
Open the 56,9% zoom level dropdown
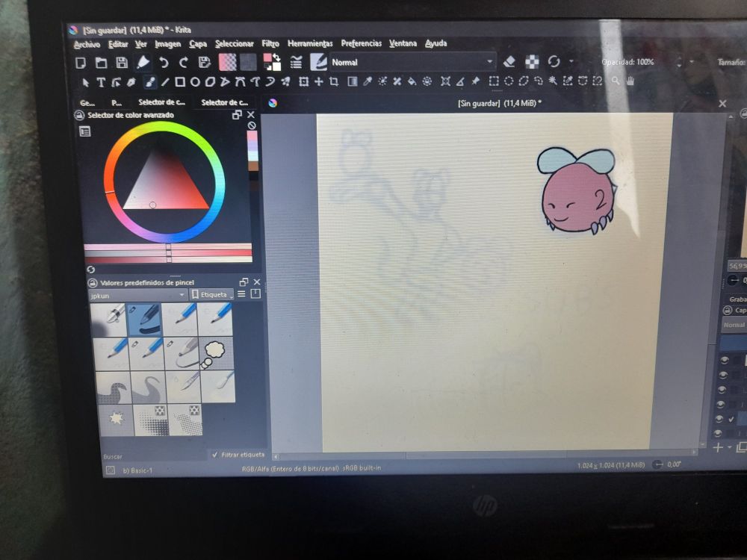tap(737, 267)
